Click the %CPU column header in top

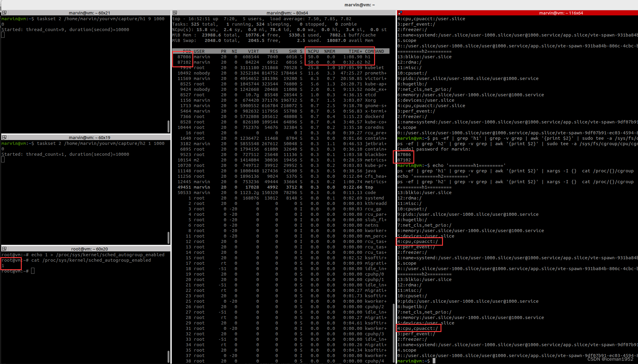(313, 51)
